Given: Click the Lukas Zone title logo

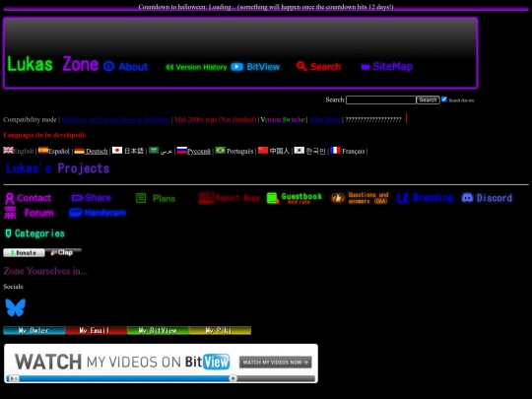Looking at the screenshot, I should coord(52,64).
